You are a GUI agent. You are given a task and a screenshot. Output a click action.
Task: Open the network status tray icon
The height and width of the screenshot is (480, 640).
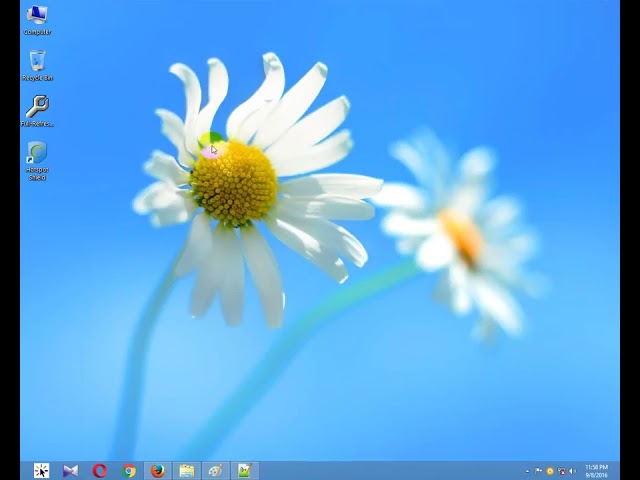point(562,471)
